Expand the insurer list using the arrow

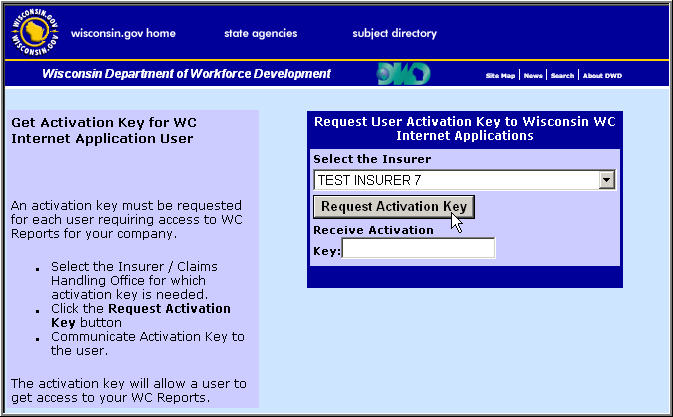pos(606,181)
